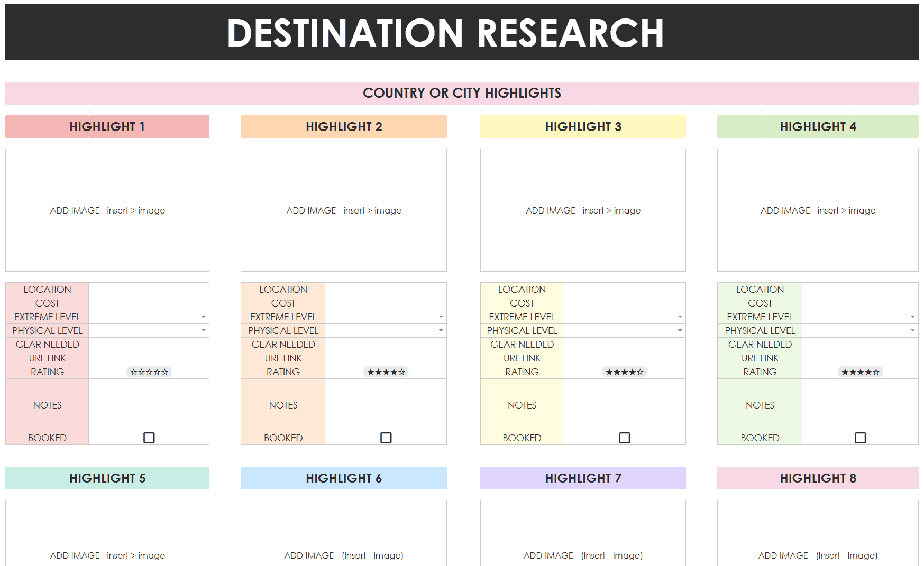Click the NOTES value cell in Highlight 2
The image size is (924, 566).
click(386, 405)
